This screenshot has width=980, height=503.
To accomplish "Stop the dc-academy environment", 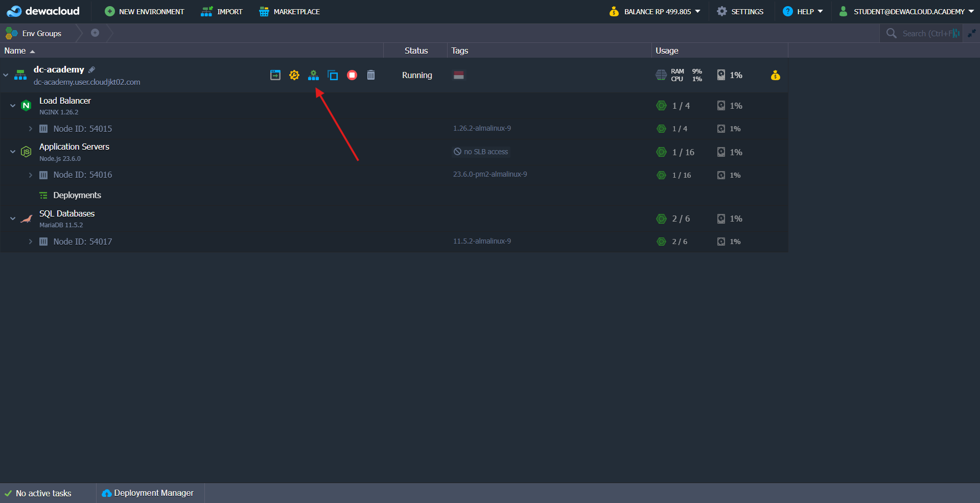I will tap(352, 75).
